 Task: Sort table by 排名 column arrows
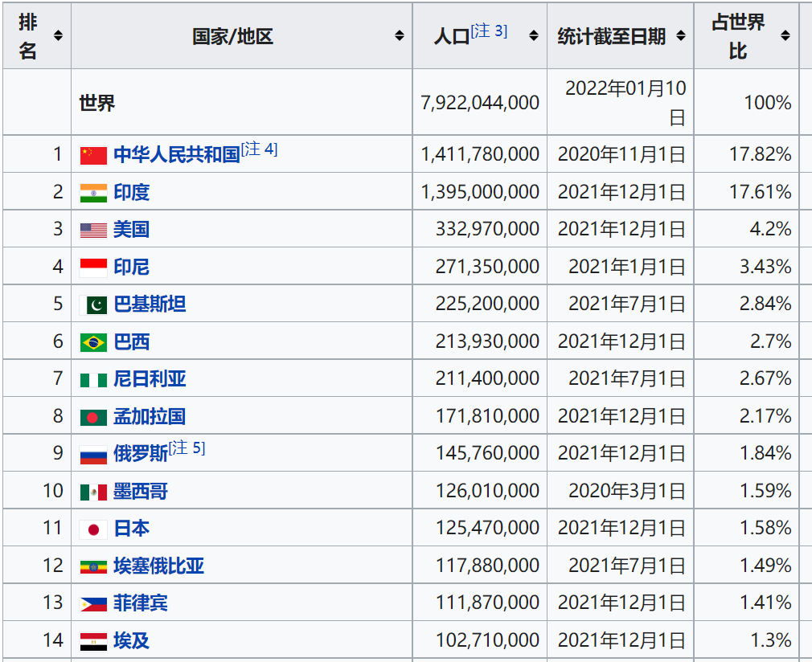pos(58,35)
